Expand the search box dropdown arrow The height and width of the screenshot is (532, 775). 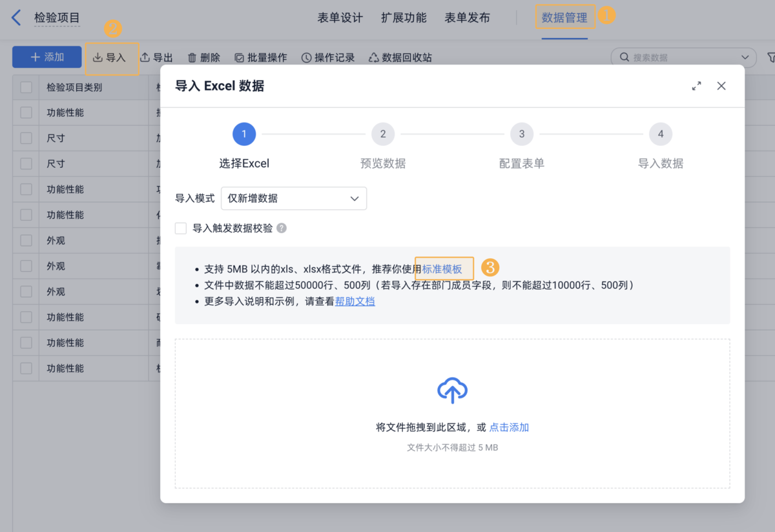(746, 57)
